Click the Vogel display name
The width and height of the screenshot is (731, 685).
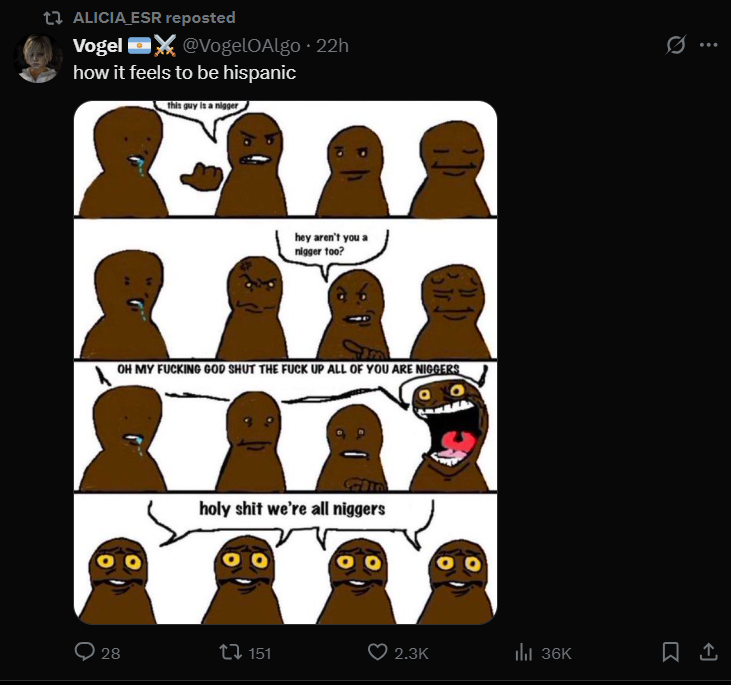pyautogui.click(x=97, y=45)
